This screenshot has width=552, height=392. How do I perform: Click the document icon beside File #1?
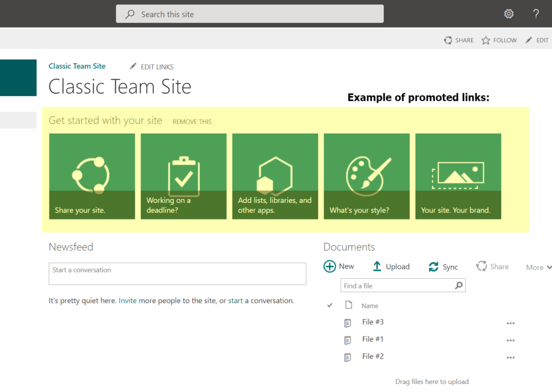pyautogui.click(x=348, y=340)
